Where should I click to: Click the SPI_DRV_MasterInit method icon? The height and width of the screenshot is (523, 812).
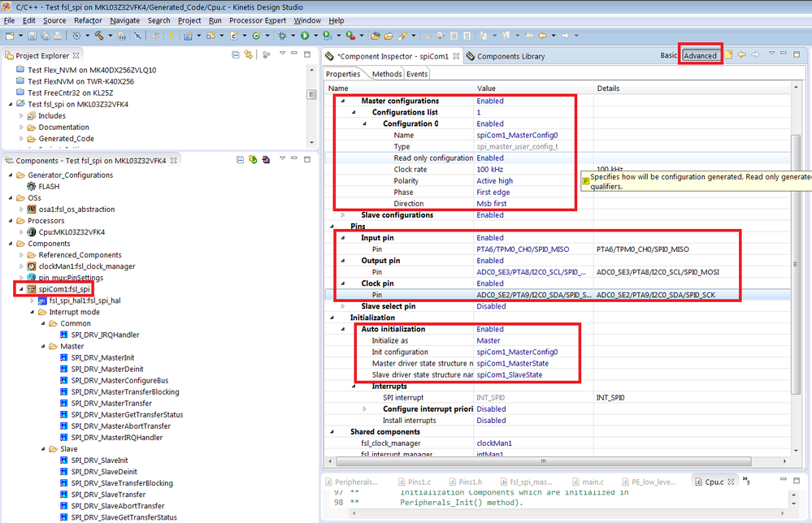63,357
